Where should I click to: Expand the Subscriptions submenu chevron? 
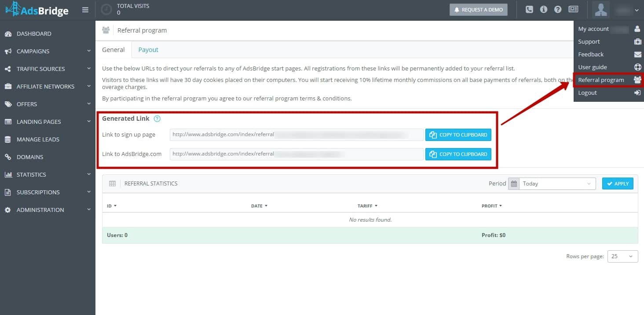[x=89, y=192]
